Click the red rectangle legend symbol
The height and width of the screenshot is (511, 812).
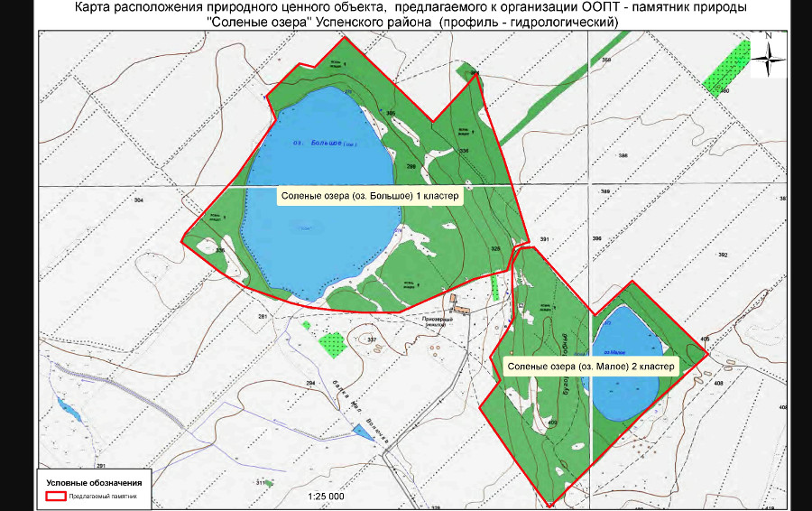57,496
